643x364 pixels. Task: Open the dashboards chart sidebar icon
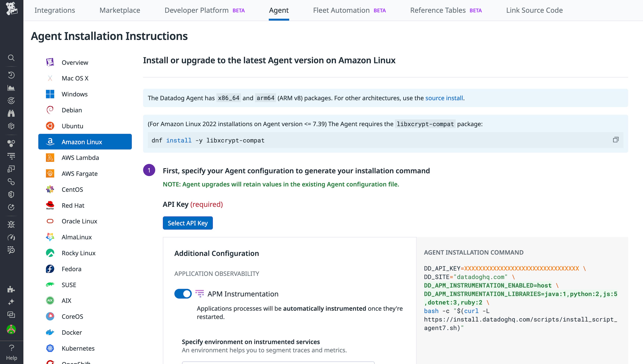coord(11,88)
